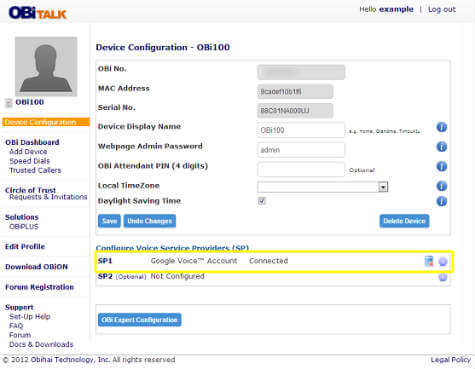
Task: Open the Forum link under Support
Action: click(20, 335)
